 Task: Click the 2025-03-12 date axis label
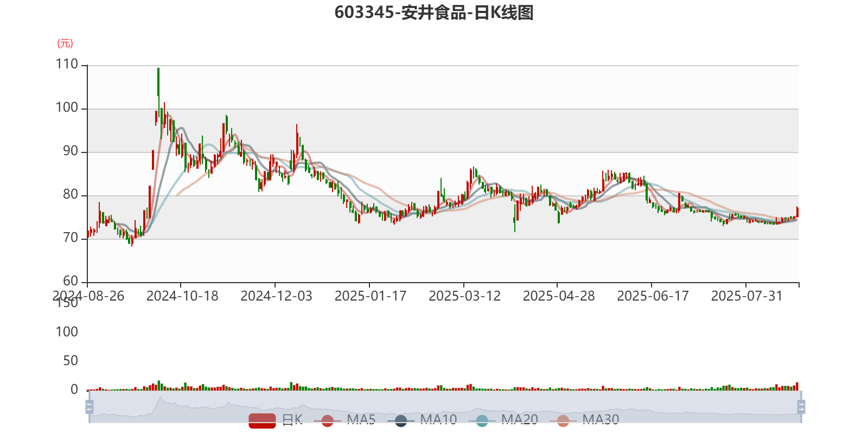(465, 296)
